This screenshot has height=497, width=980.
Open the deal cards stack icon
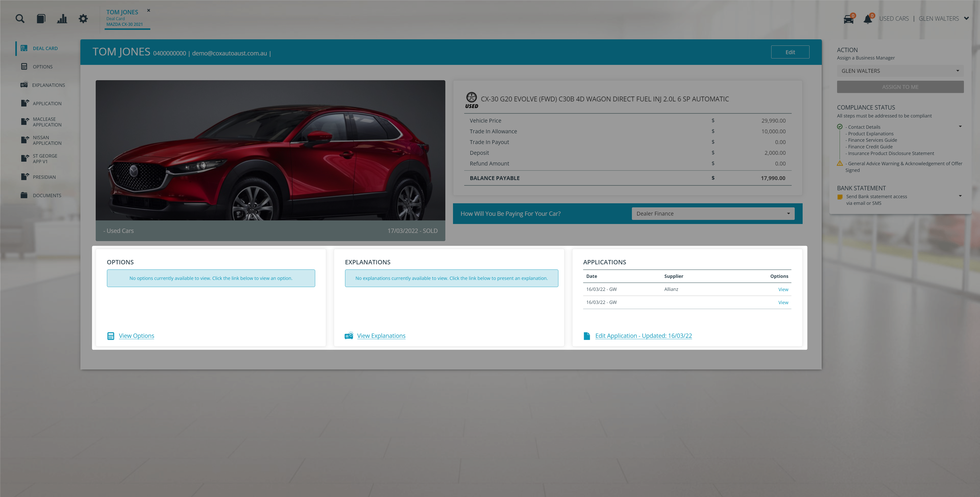[41, 19]
